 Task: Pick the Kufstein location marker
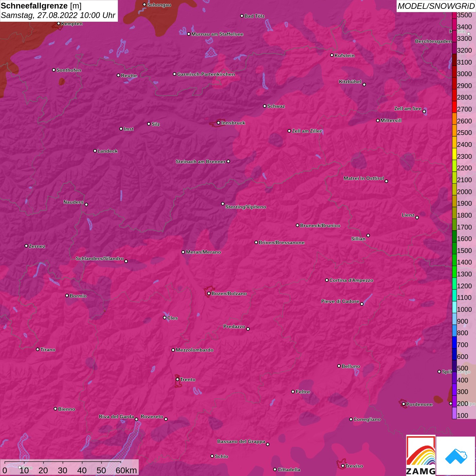[332, 55]
